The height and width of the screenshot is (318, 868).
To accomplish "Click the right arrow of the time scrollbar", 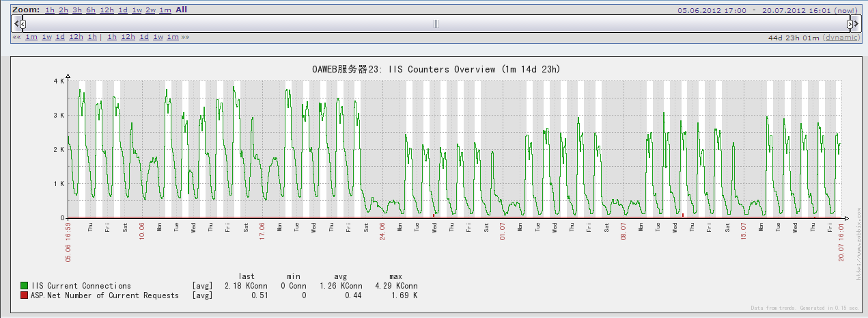I will (857, 24).
